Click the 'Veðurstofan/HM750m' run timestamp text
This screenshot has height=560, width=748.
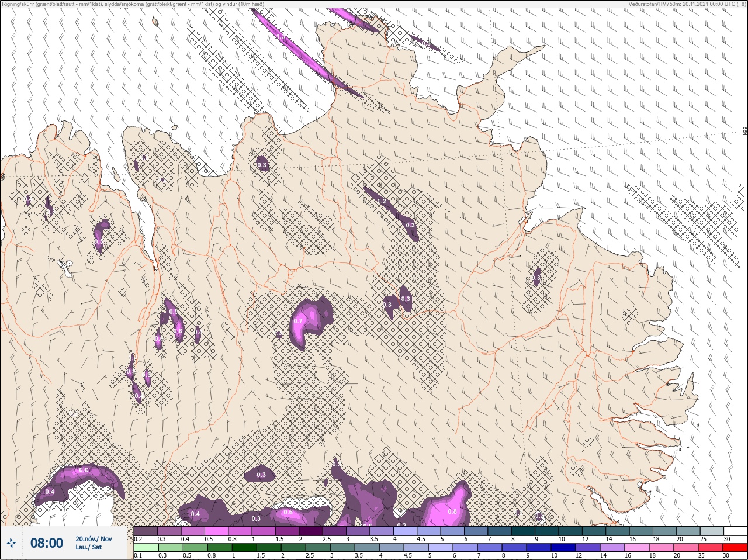pyautogui.click(x=688, y=4)
